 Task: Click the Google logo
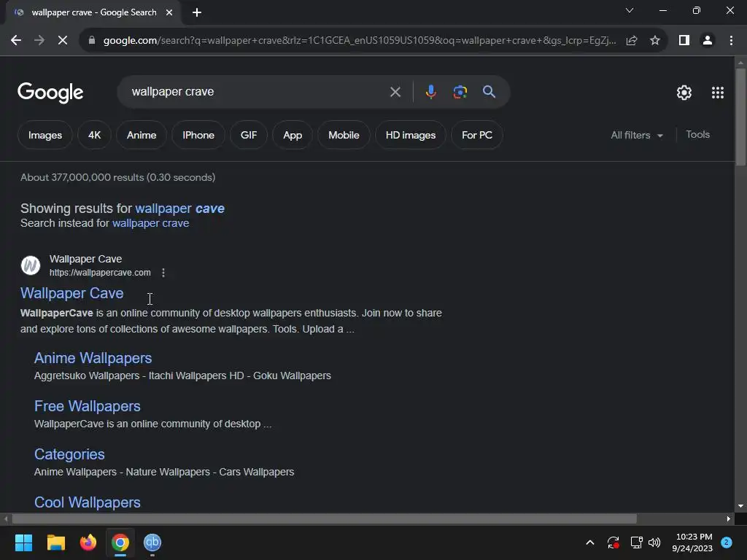click(x=50, y=93)
